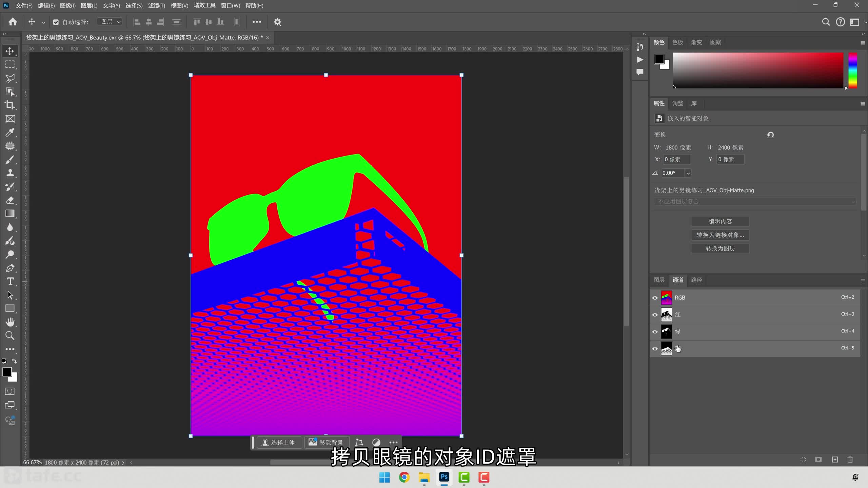Click the X position input field
The image size is (868, 488).
677,160
